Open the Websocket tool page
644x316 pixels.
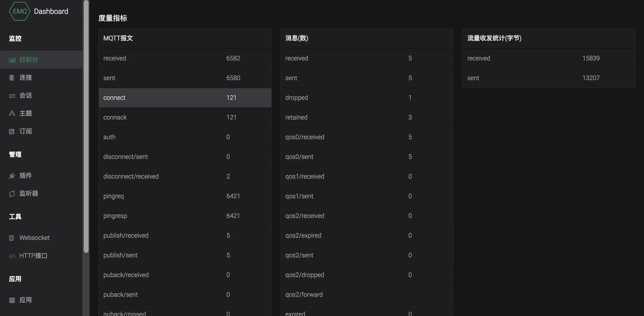(x=34, y=238)
